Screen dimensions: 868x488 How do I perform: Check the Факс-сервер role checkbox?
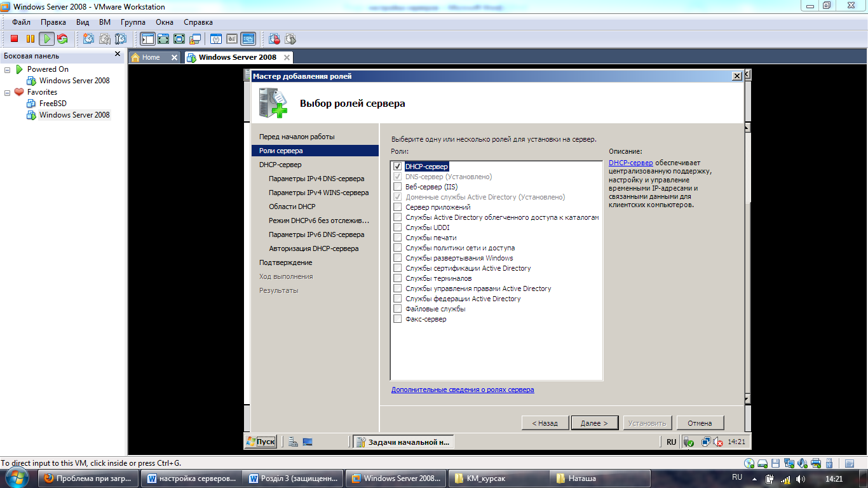click(397, 319)
